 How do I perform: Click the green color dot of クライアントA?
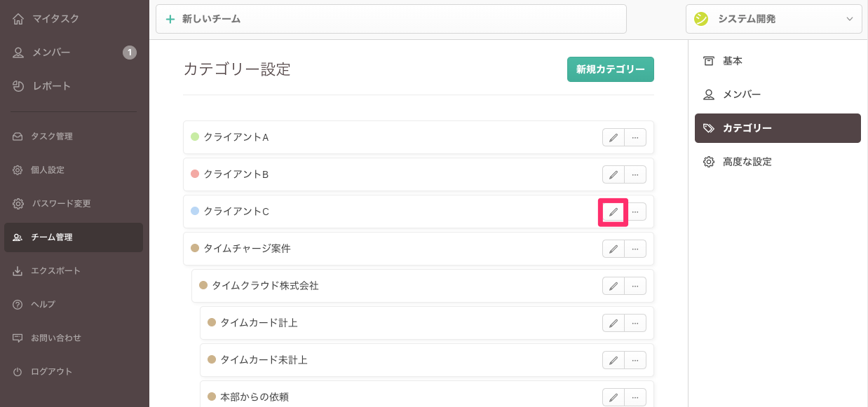pos(195,137)
